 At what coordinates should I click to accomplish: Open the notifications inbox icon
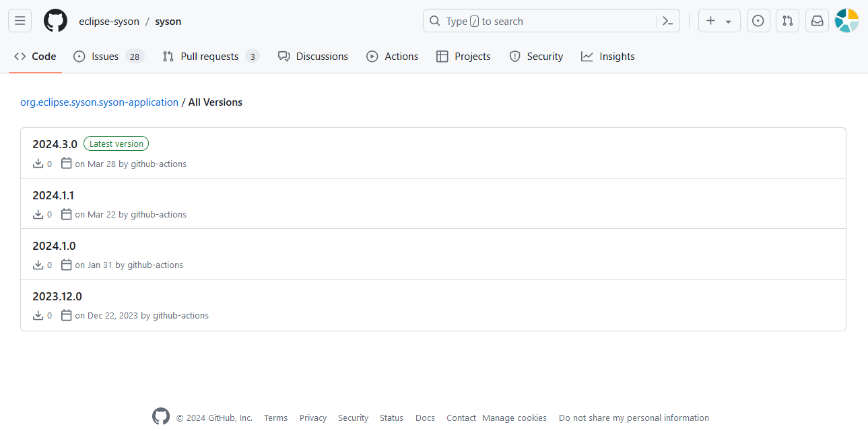[817, 21]
